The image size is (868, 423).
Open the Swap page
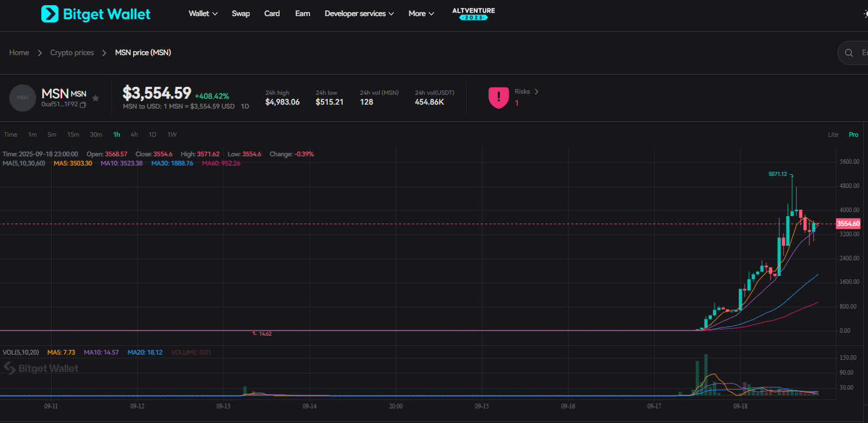241,14
